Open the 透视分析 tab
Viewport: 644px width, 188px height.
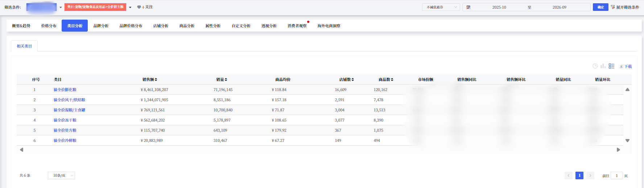(x=269, y=26)
